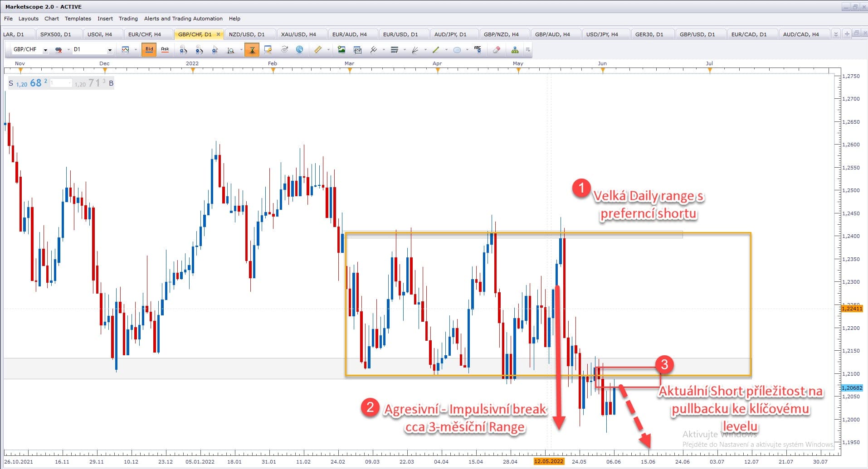The image size is (868, 469).
Task: Select the ellipse shape drawing tool
Action: [x=457, y=49]
